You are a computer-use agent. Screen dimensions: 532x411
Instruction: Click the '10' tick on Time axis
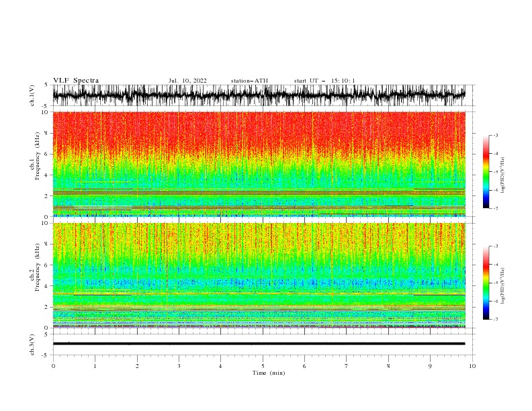pyautogui.click(x=472, y=366)
